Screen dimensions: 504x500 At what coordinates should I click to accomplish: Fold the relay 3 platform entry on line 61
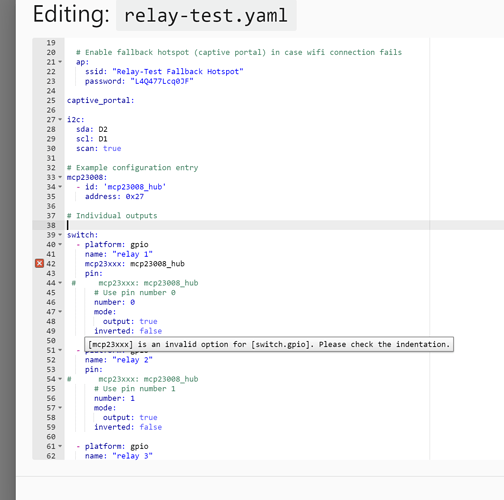[60, 446]
